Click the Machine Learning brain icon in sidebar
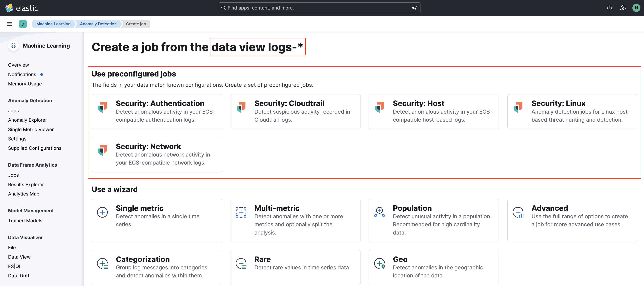Image resolution: width=644 pixels, height=286 pixels. click(x=13, y=46)
